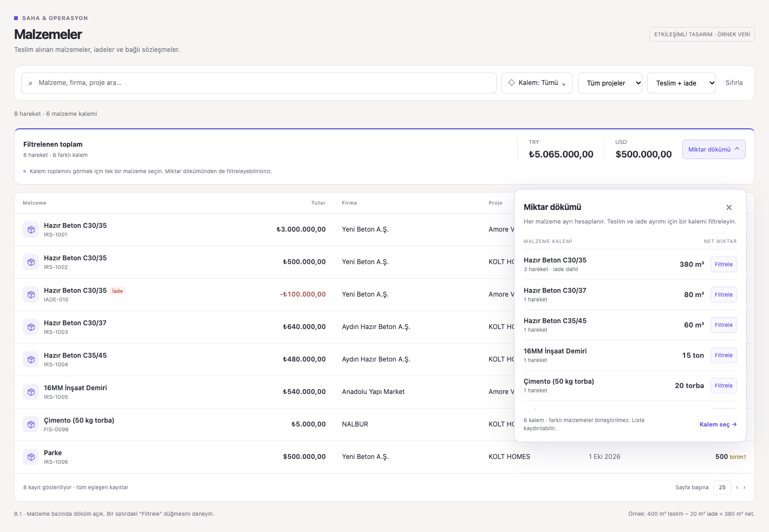Filter by Çimento (50 kg torba) in popup

724,386
